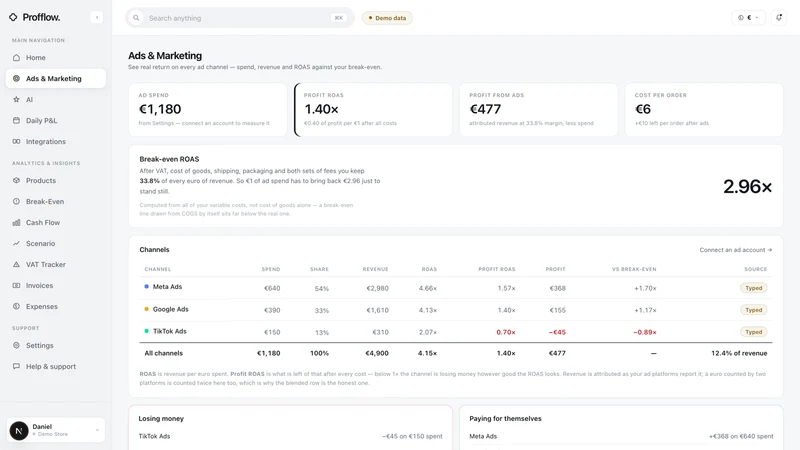Screen dimensions: 800x450
Task: Select the Cost Per Order €6 card
Action: tap(704, 110)
